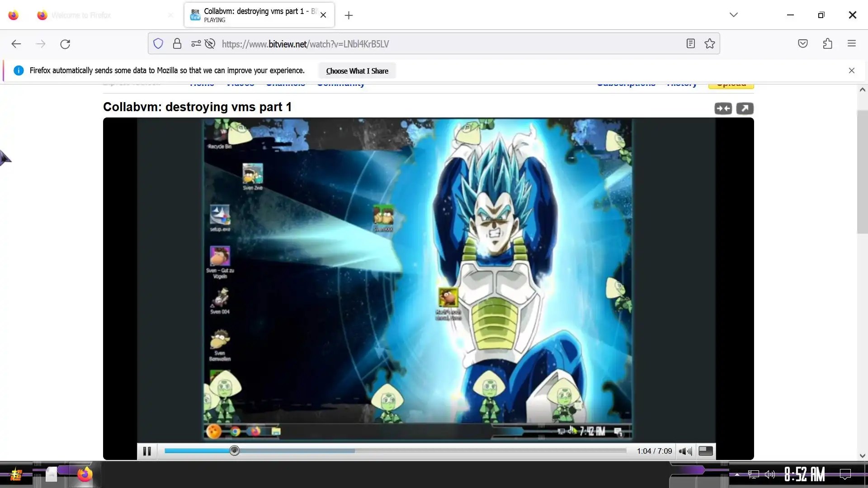868x488 pixels.
Task: Switch to the Welcome to Firefox tab
Action: pos(81,15)
